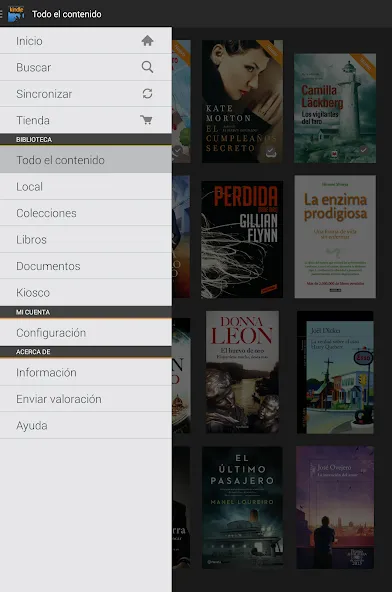
Task: Open the store via the cart icon
Action: [x=147, y=120]
